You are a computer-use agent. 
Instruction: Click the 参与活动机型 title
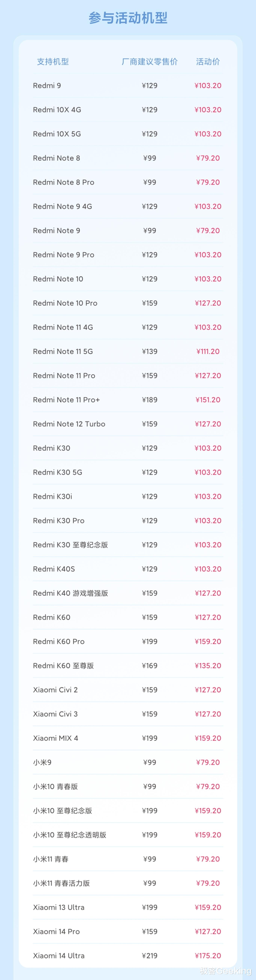pyautogui.click(x=128, y=18)
